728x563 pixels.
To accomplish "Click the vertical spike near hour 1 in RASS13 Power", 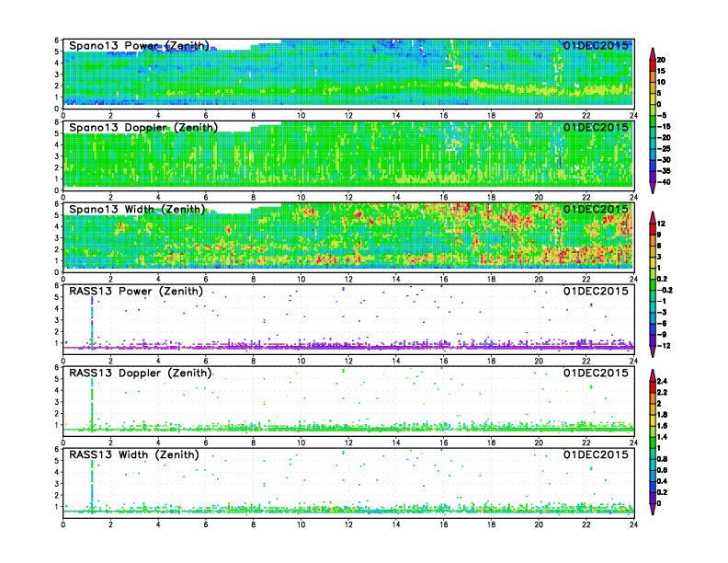I will (x=92, y=322).
